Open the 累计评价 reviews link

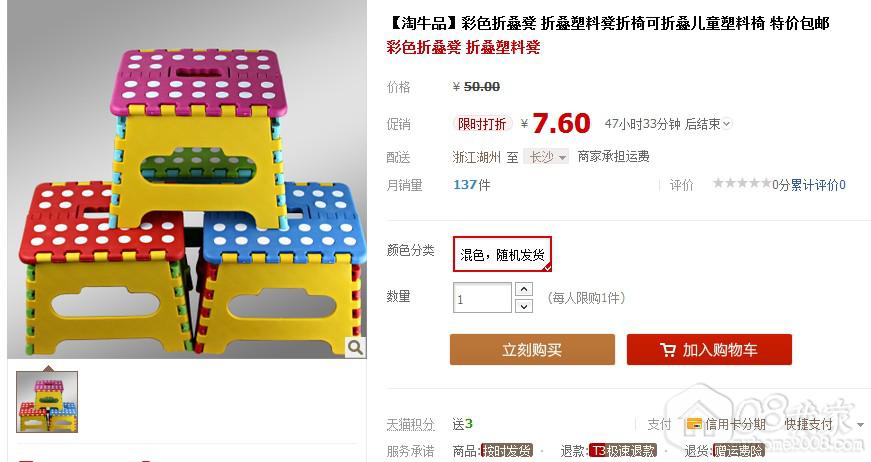pos(818,185)
